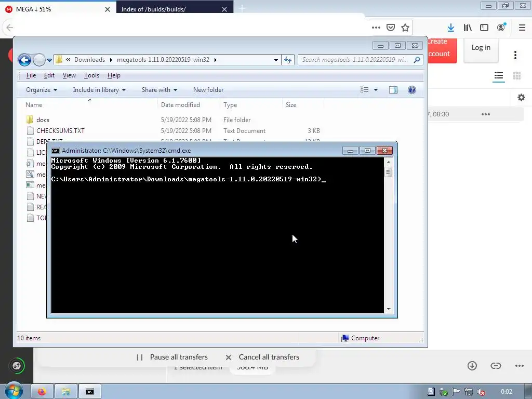Select the docs folder icon
This screenshot has width=532, height=399.
pyautogui.click(x=30, y=120)
